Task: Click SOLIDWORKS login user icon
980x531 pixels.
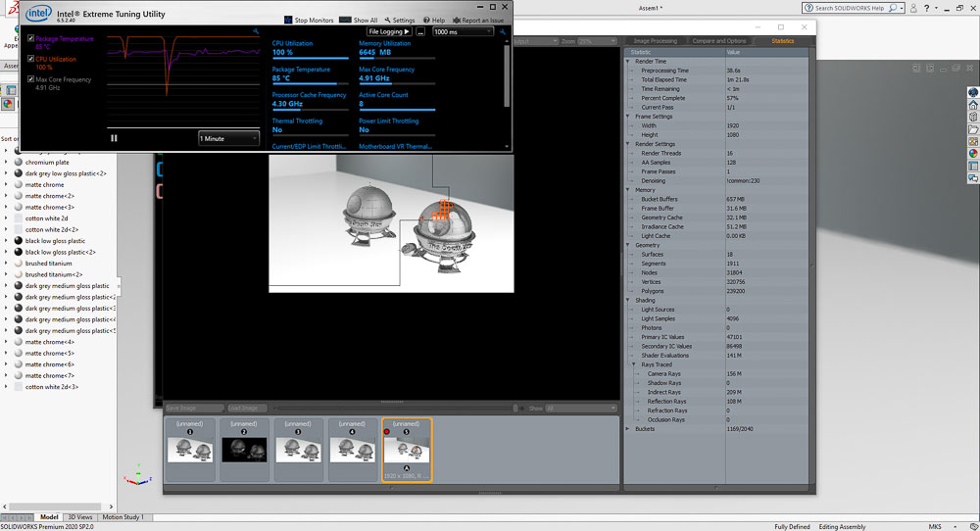Action: 913,8
